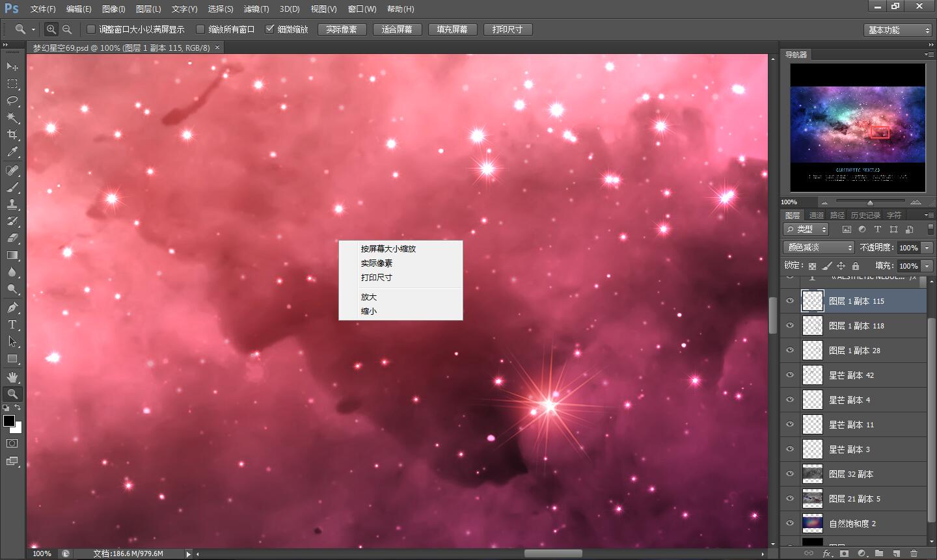Viewport: 937px width, 560px height.
Task: Switch to the 历史记录 tab
Action: [x=865, y=215]
